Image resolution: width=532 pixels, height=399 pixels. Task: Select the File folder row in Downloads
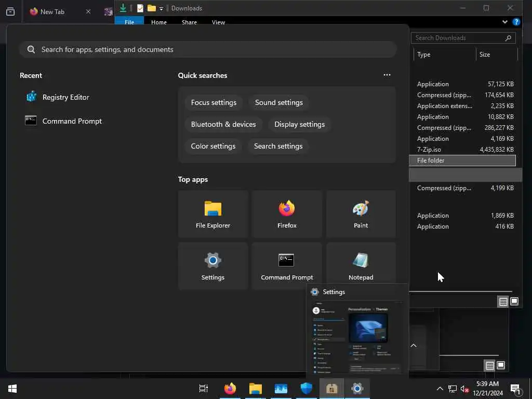[462, 161]
